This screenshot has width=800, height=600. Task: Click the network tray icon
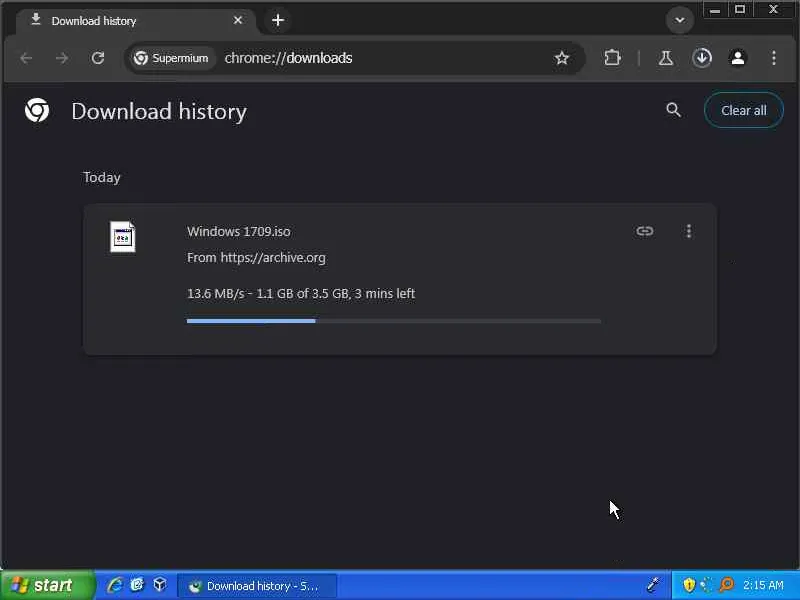tap(707, 585)
